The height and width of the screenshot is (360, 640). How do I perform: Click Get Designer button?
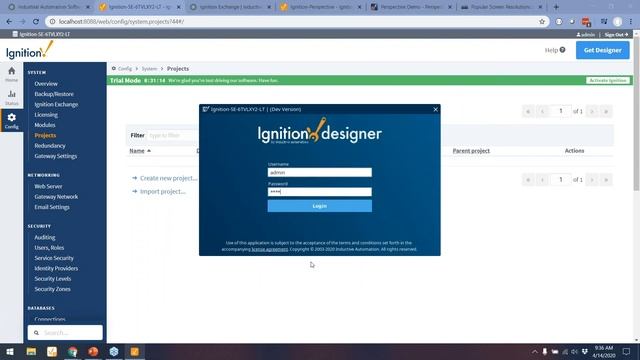[602, 50]
